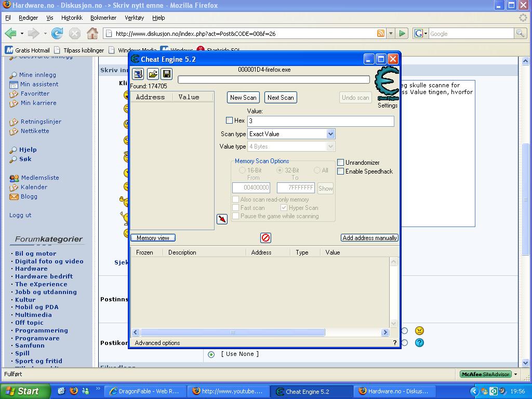532x399 pixels.
Task: Click Firefox's forward arrow button
Action: [34, 33]
